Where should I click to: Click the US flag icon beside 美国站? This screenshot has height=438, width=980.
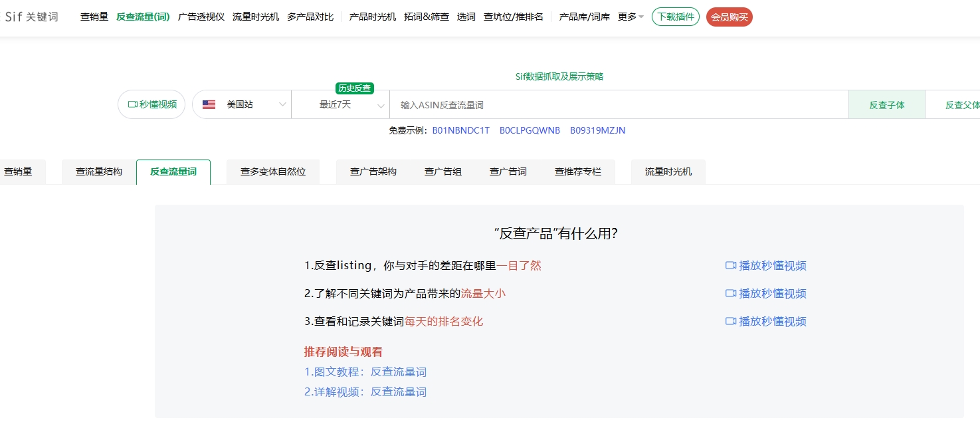pos(208,104)
